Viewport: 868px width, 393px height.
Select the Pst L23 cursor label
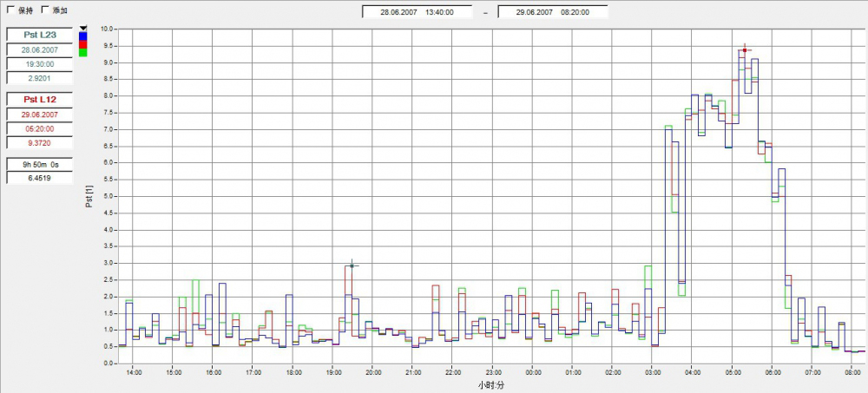pyautogui.click(x=42, y=35)
